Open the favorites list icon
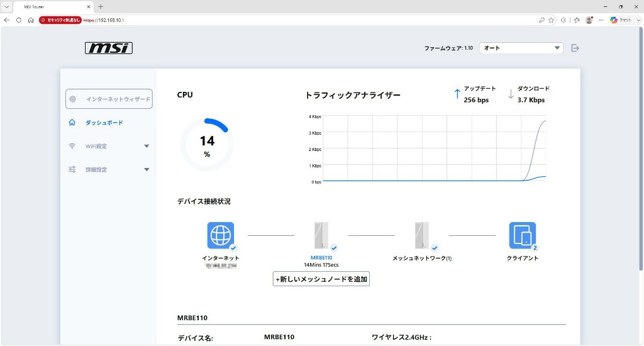 [577, 20]
